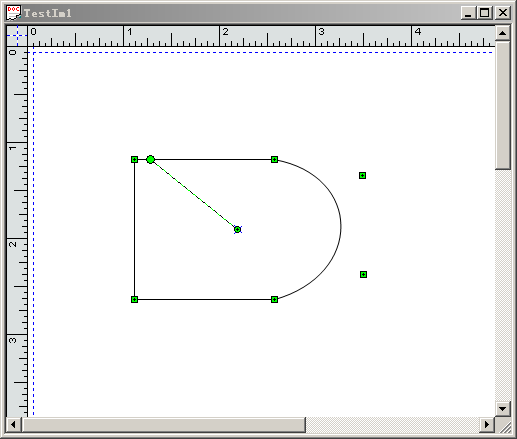Image resolution: width=517 pixels, height=439 pixels.
Task: Click the vertical scrollbar down arrow
Action: [503, 408]
